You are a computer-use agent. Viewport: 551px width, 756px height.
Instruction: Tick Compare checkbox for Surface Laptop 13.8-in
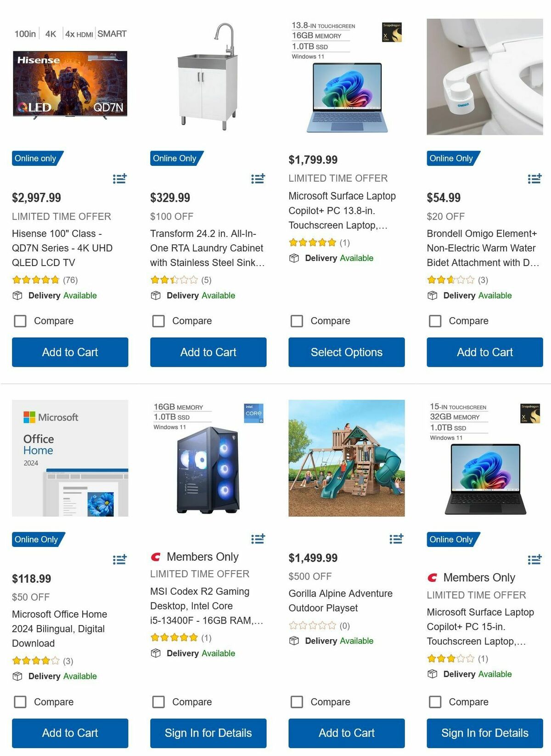[297, 321]
